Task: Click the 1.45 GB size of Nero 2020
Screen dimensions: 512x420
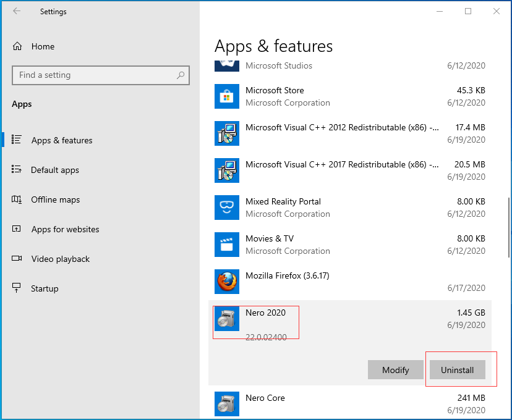Action: click(x=471, y=313)
